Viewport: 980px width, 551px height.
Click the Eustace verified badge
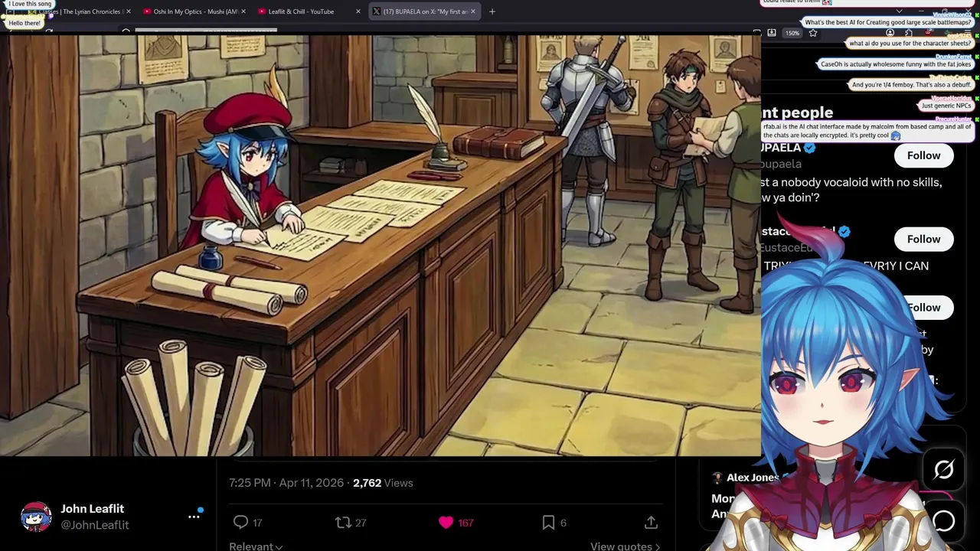(x=844, y=231)
